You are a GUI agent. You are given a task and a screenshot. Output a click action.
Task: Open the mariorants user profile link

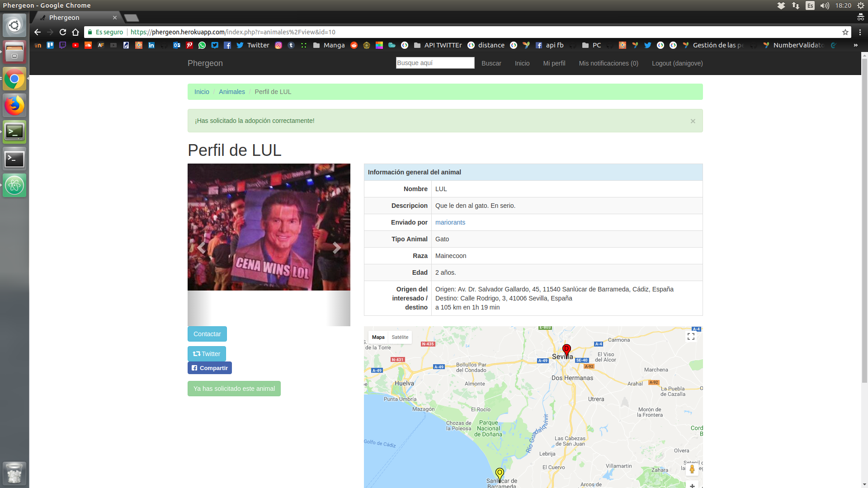point(450,222)
